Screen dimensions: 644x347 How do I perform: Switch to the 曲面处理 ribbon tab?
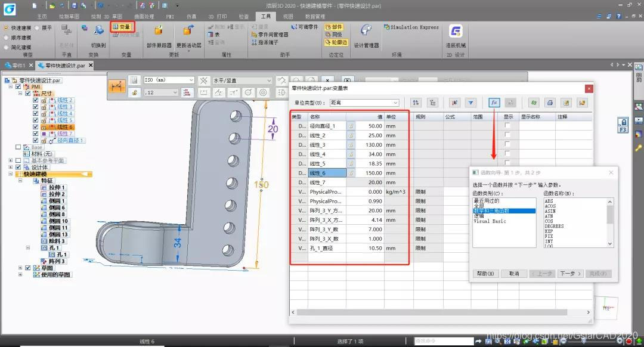144,17
